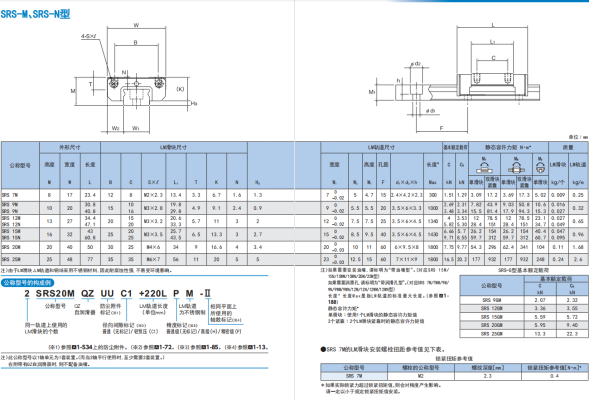This screenshot has width=589, height=400.
Task: Click the "SRS 25M" row label
Action: (x=11, y=259)
